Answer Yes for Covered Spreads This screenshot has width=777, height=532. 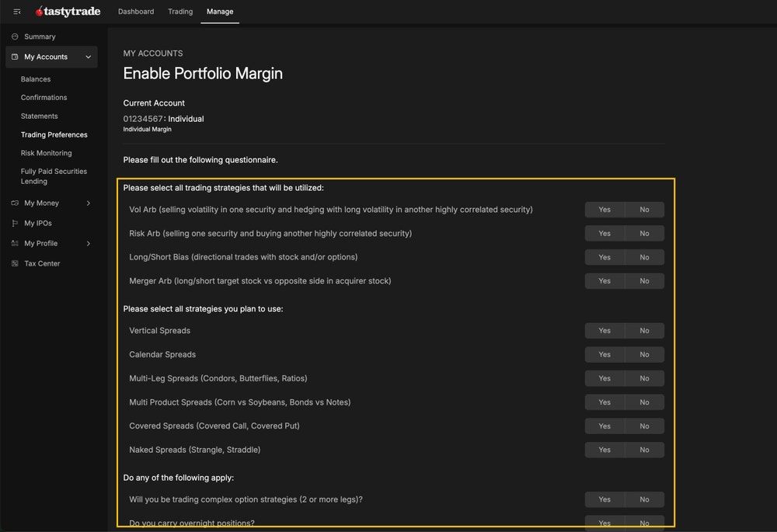pos(605,426)
